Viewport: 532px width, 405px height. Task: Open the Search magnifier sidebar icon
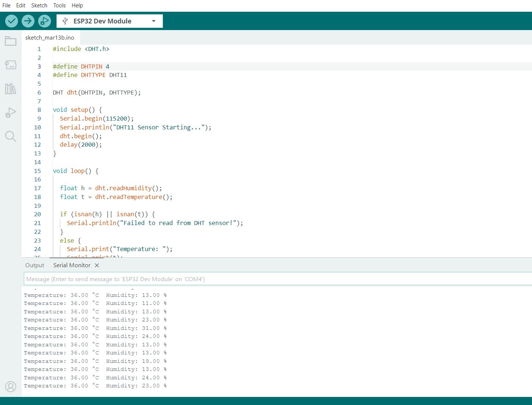point(11,136)
